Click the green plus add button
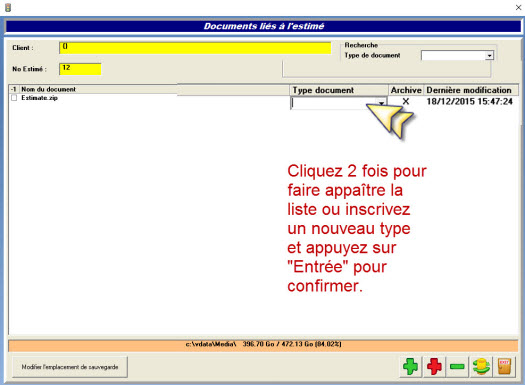525x385 pixels. pos(410,366)
